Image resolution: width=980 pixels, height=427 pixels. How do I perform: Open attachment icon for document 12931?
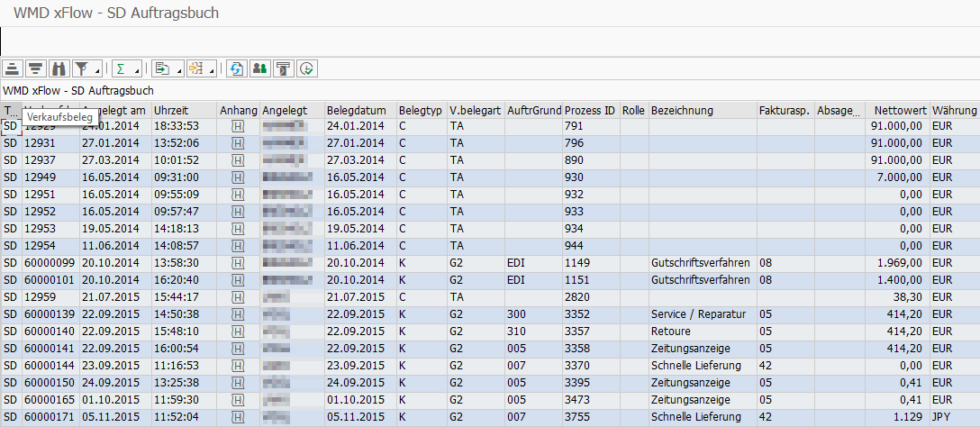click(x=238, y=142)
